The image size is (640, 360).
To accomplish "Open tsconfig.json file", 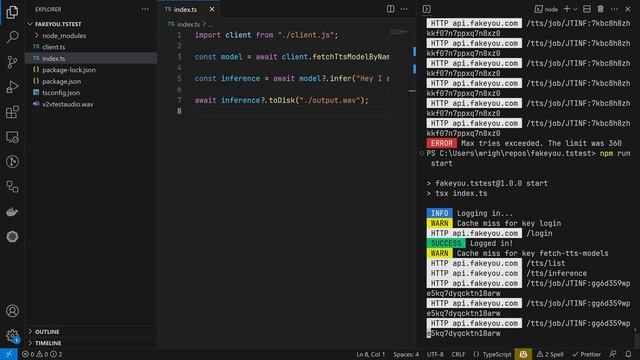I will (61, 93).
